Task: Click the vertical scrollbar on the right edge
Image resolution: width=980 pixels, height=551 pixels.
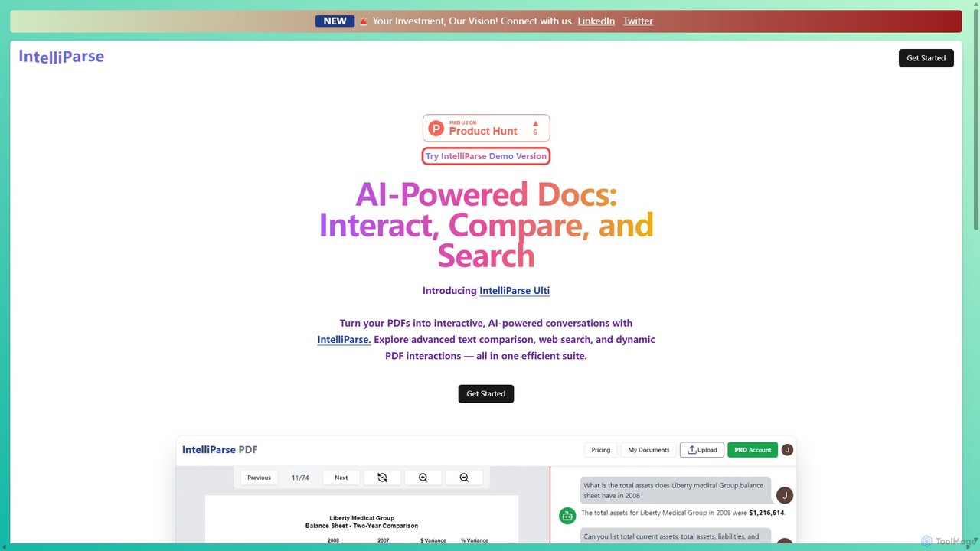Action: click(x=976, y=119)
